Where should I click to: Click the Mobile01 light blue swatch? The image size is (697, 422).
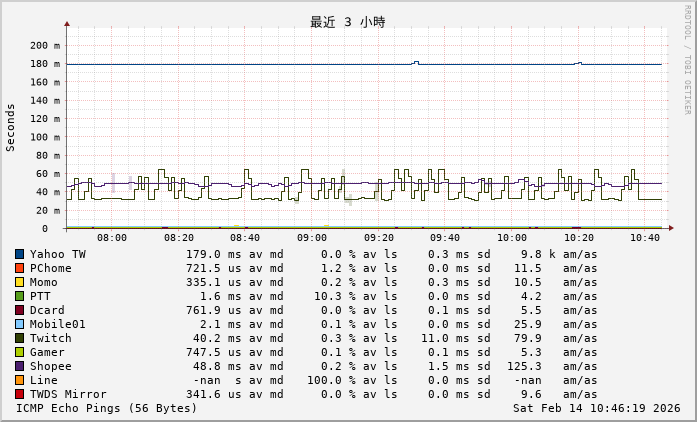click(19, 324)
